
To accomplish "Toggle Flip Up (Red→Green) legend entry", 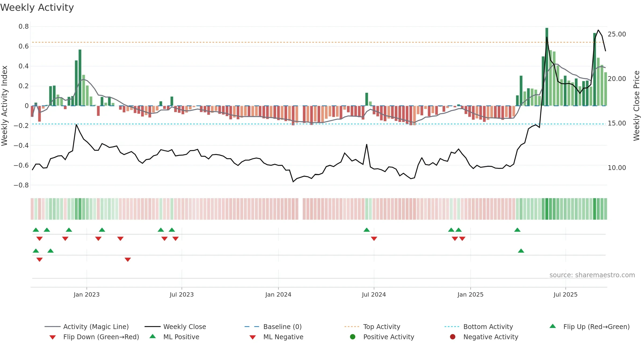I will (589, 327).
